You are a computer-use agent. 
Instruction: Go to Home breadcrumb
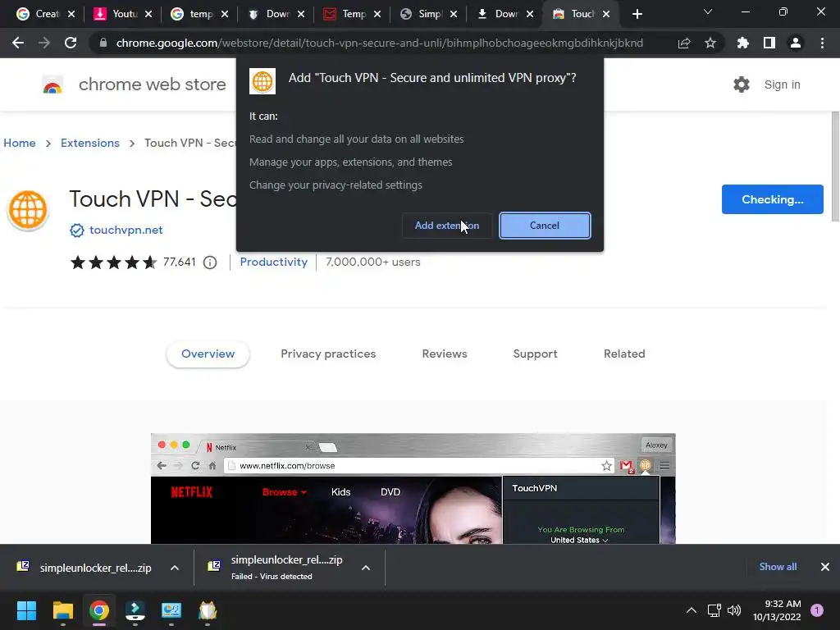(x=20, y=143)
